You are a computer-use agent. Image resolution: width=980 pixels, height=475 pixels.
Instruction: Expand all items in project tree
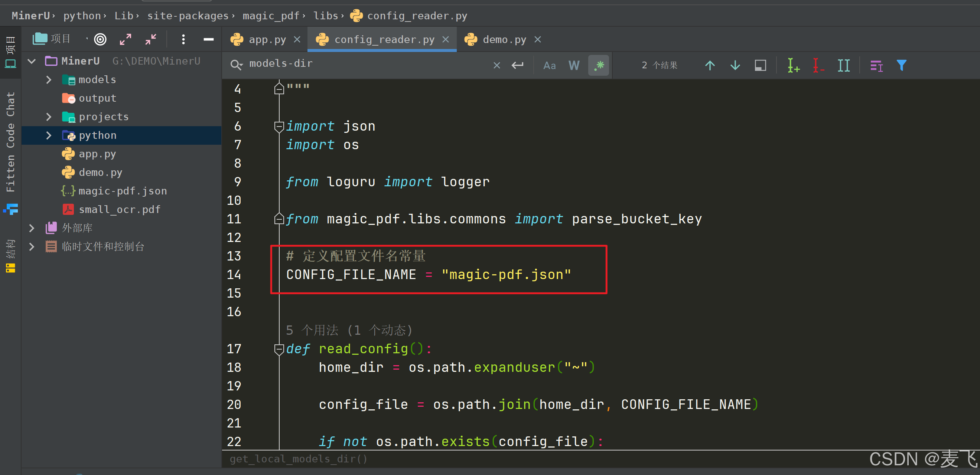pos(126,39)
